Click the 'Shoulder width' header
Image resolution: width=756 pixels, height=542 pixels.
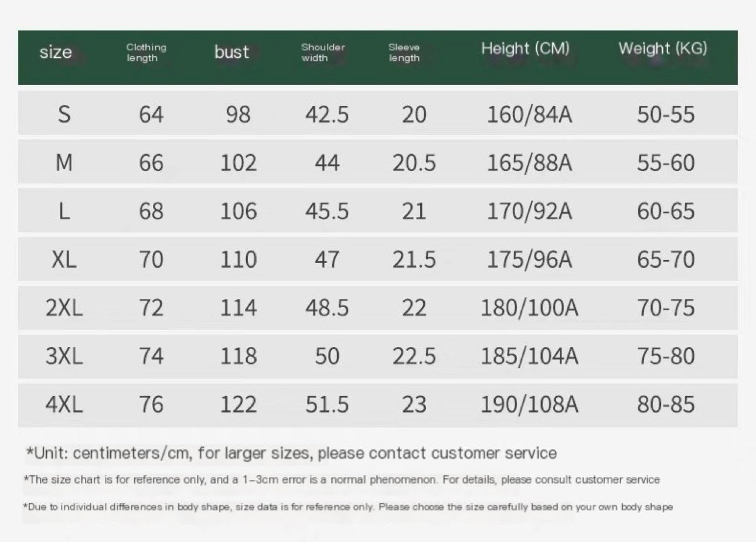(323, 52)
